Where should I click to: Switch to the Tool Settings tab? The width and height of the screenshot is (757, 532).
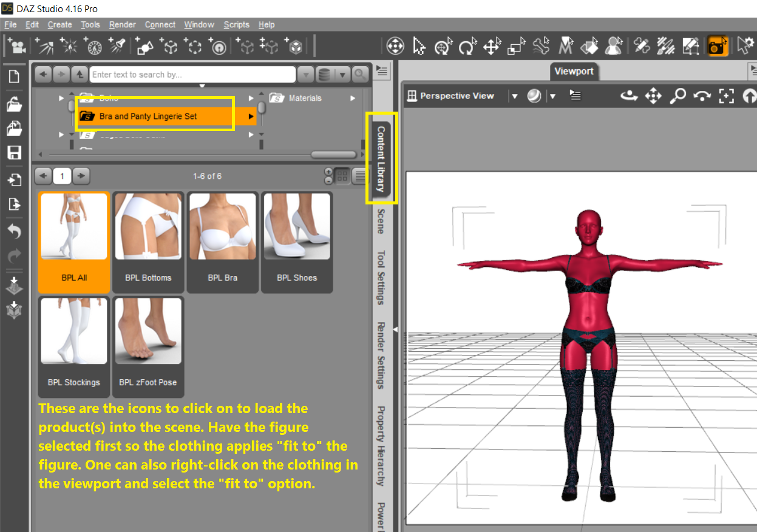tap(381, 278)
